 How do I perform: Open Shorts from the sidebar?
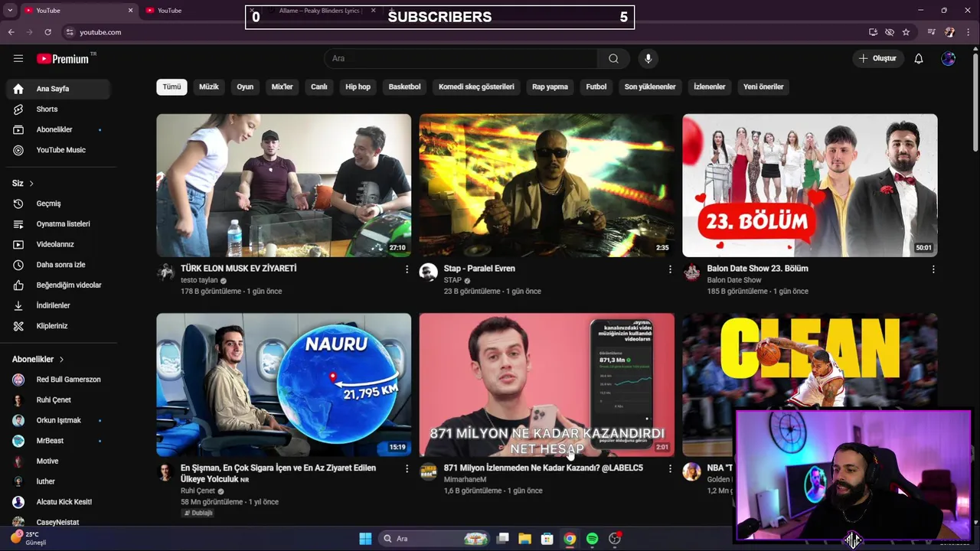tap(58, 109)
